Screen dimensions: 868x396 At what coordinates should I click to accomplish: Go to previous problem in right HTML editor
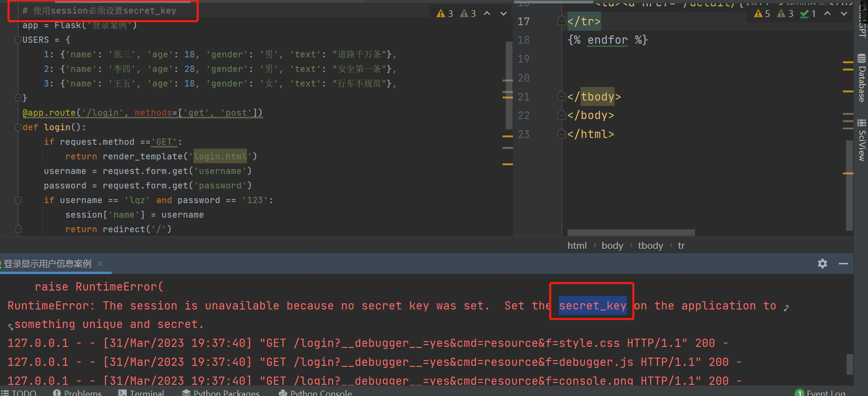tap(827, 14)
